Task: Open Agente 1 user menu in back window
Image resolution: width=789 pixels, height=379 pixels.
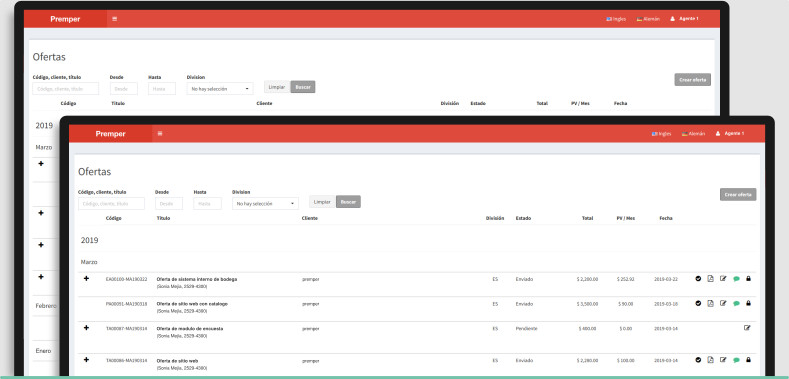Action: pos(684,19)
